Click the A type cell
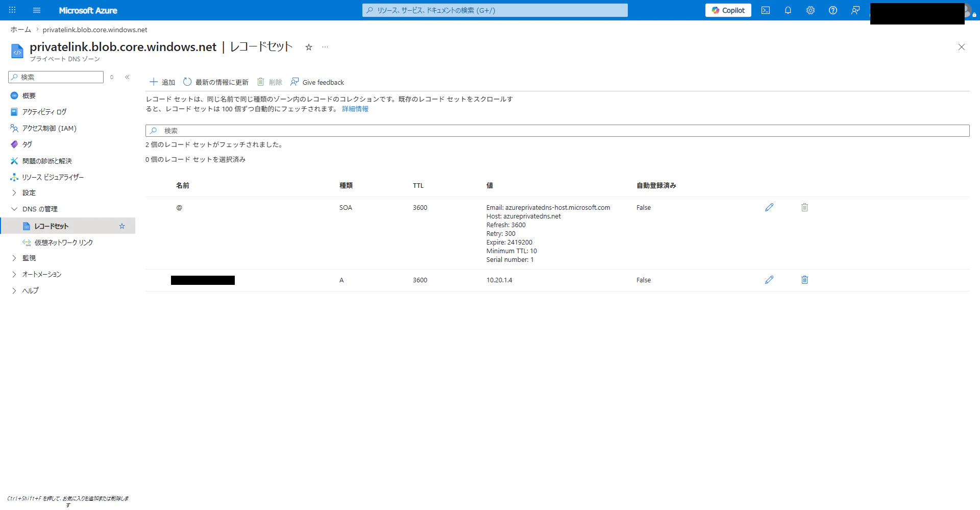 341,280
